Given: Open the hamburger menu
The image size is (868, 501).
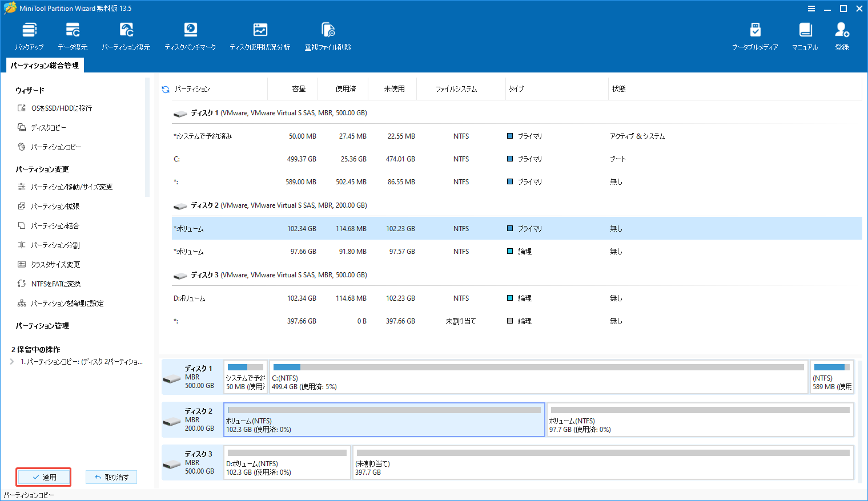Looking at the screenshot, I should point(812,8).
